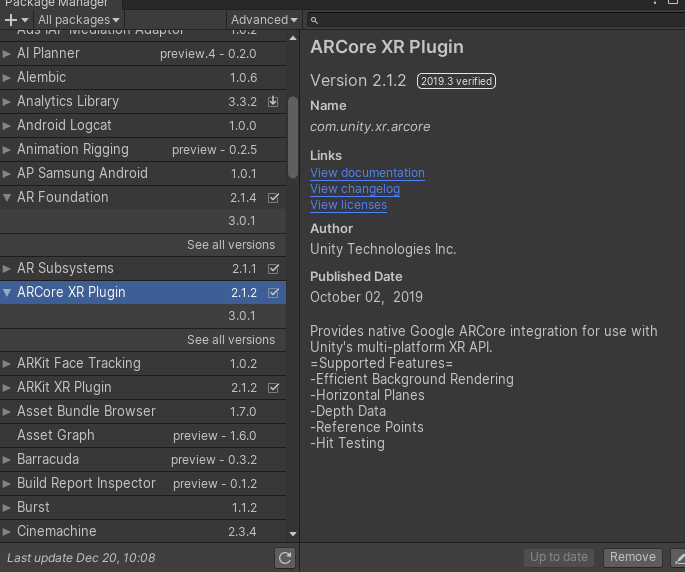Image resolution: width=685 pixels, height=572 pixels.
Task: Collapse the AR Foundation versions
Action: point(7,198)
